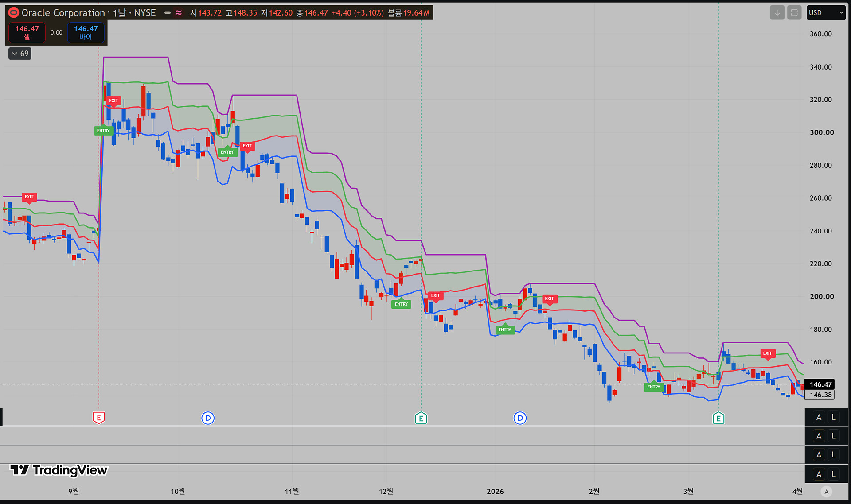
Task: Click the black 146.47 current price label
Action: click(820, 384)
